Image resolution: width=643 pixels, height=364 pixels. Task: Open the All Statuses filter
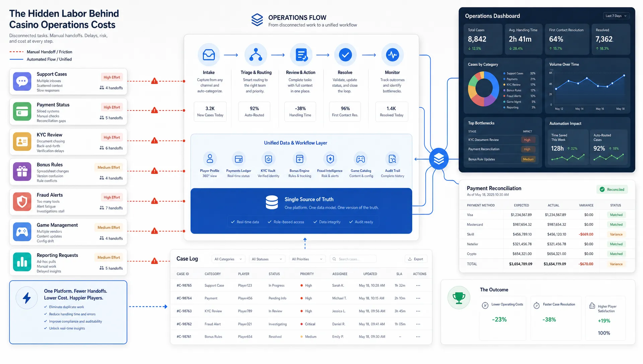coord(267,259)
